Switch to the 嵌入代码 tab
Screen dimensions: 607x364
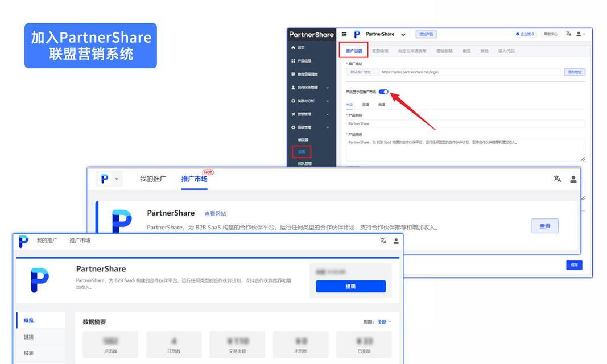(x=506, y=51)
